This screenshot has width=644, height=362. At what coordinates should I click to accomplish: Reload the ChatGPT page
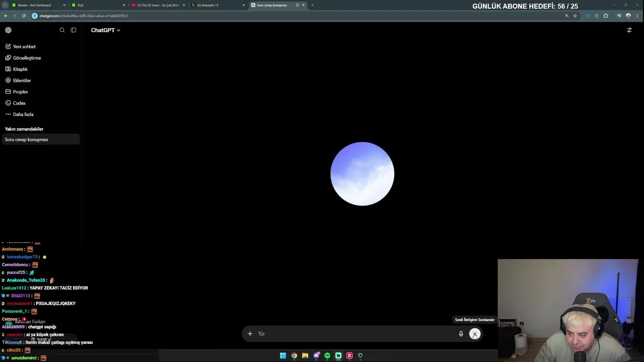coord(24,16)
